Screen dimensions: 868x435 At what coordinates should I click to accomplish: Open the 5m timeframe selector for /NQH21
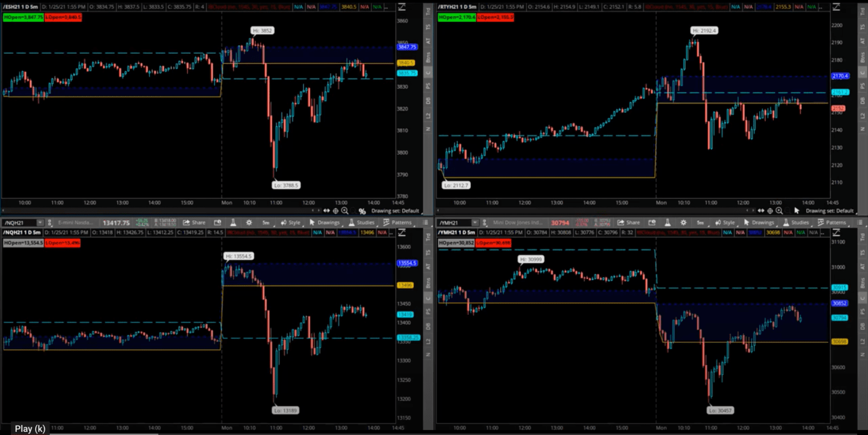(x=266, y=222)
